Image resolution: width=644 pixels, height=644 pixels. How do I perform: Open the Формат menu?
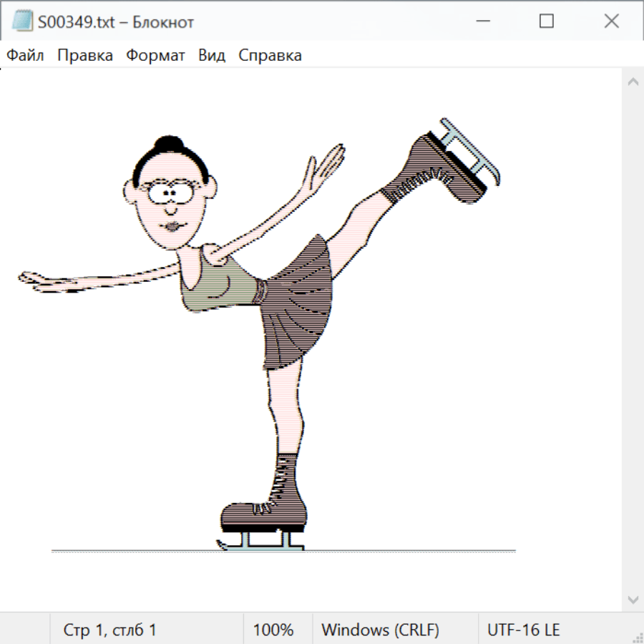(x=155, y=56)
